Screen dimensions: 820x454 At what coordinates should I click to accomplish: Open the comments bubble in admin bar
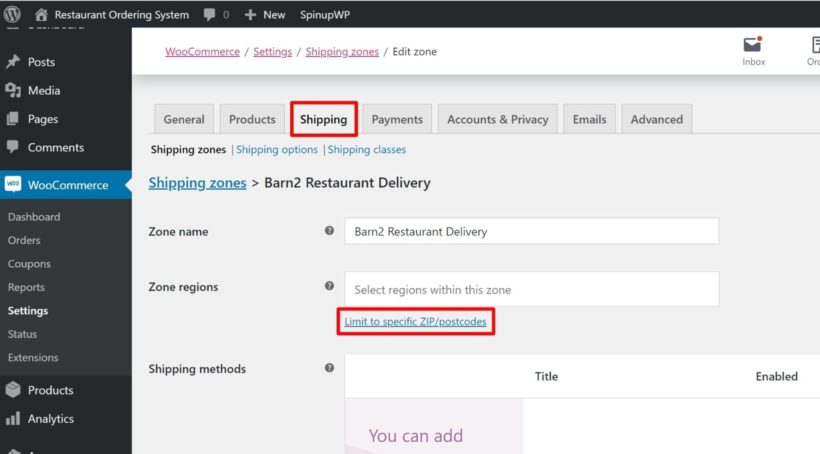click(x=209, y=15)
